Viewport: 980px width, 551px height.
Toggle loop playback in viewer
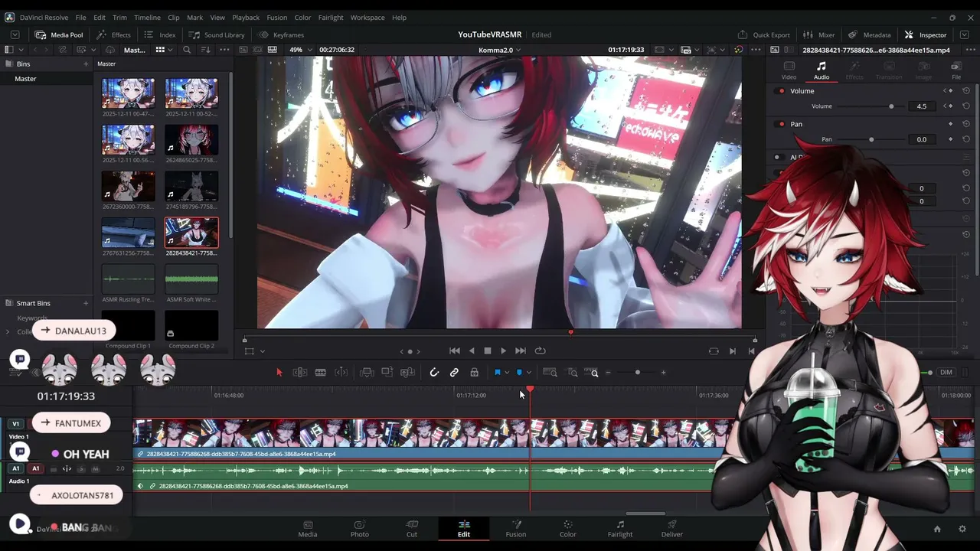pos(540,350)
